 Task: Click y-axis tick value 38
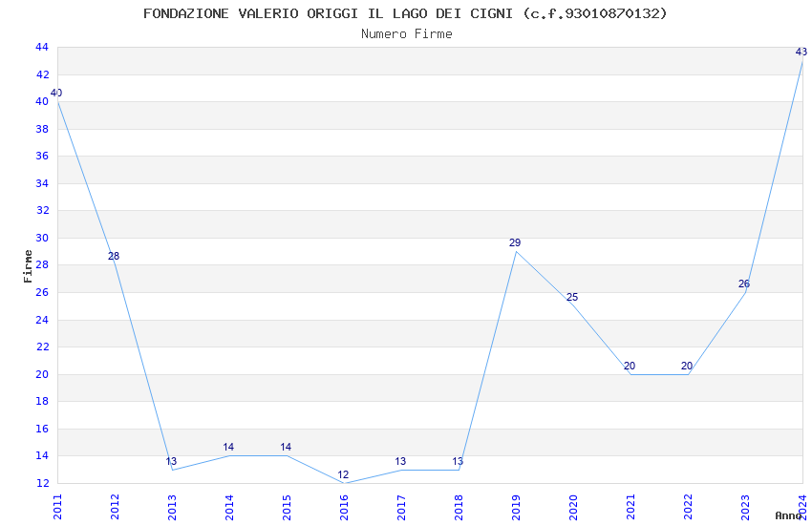pyautogui.click(x=42, y=129)
